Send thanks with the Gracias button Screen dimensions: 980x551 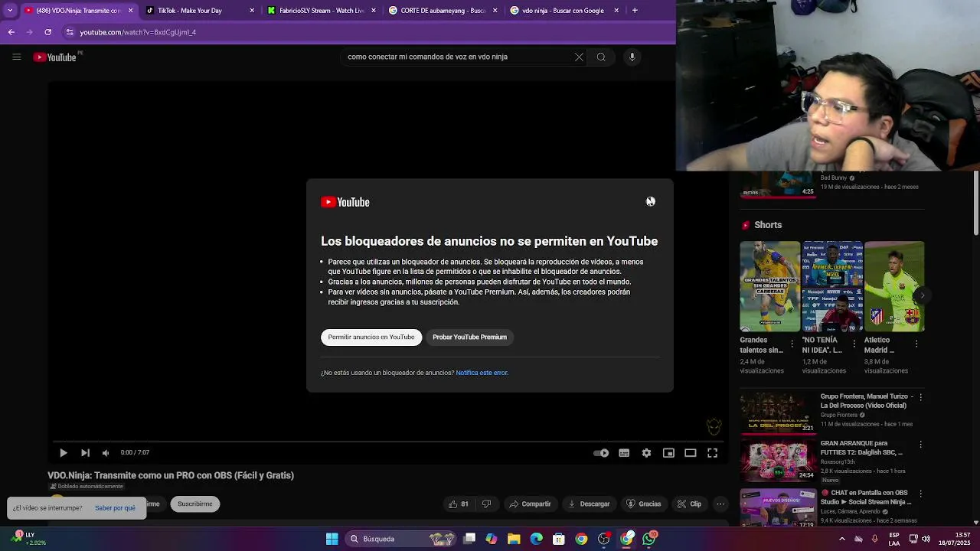pos(644,504)
